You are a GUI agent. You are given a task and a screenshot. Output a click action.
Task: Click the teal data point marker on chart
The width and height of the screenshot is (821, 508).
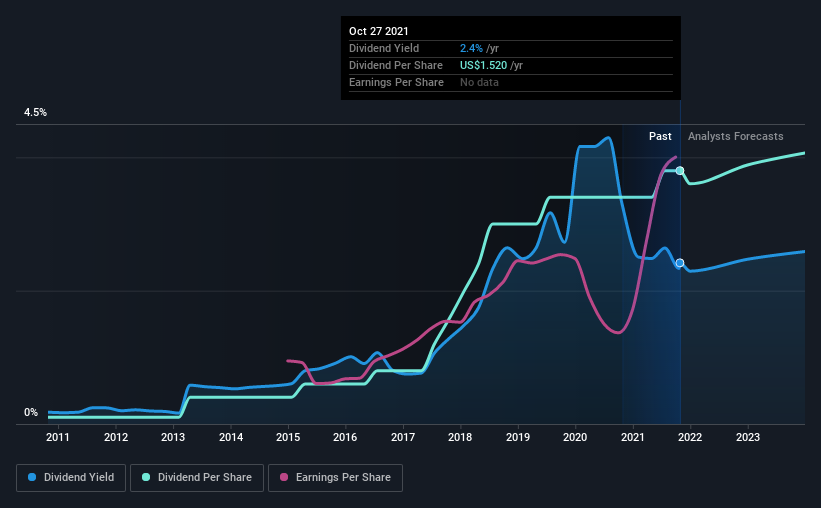pyautogui.click(x=680, y=171)
